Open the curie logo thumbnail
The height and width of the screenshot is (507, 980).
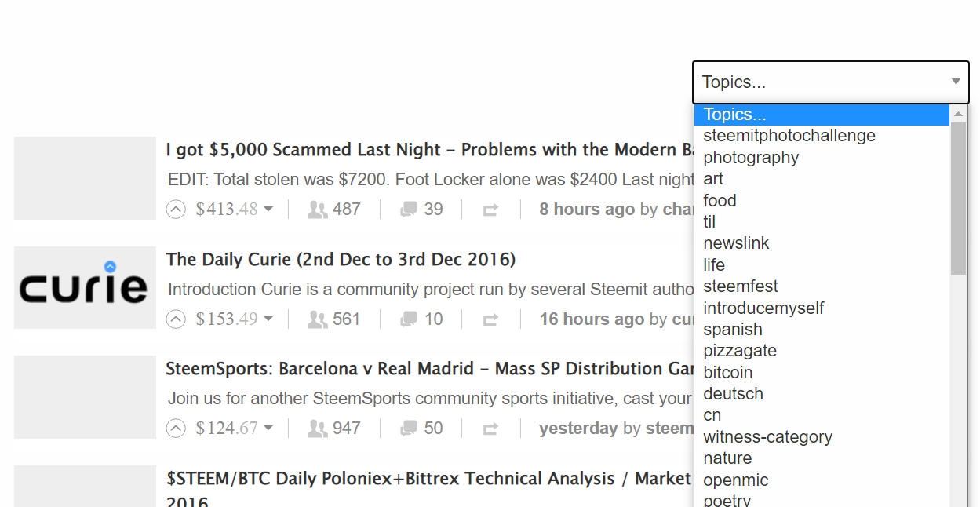coord(85,287)
